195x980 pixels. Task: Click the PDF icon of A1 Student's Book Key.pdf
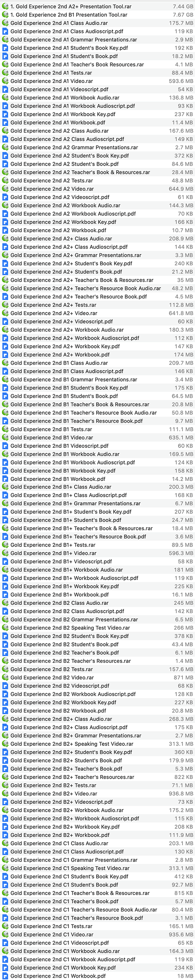tap(5, 48)
